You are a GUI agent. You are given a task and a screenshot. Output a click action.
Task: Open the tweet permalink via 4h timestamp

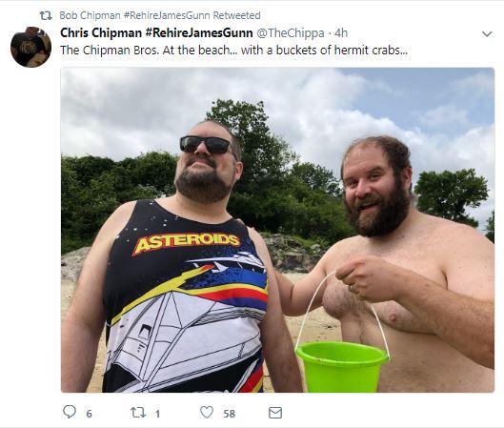point(341,33)
